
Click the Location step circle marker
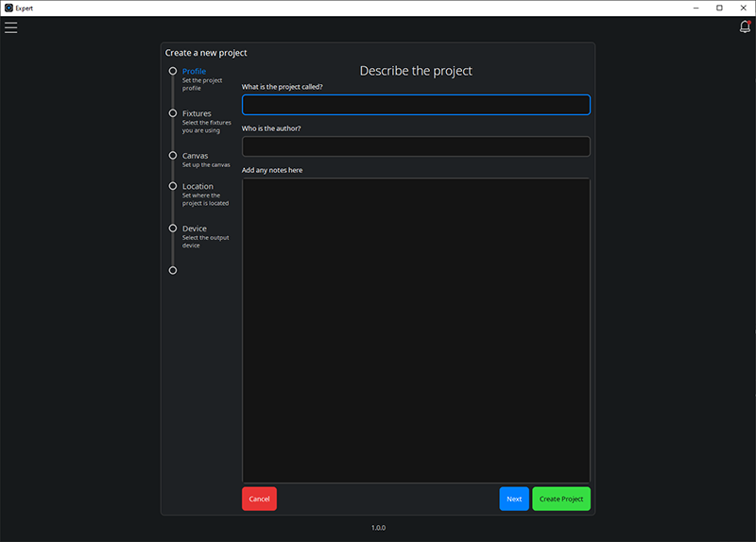pos(172,186)
